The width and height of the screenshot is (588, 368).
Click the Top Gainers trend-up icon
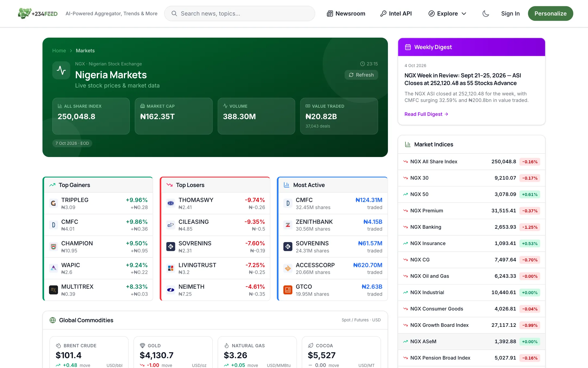52,185
